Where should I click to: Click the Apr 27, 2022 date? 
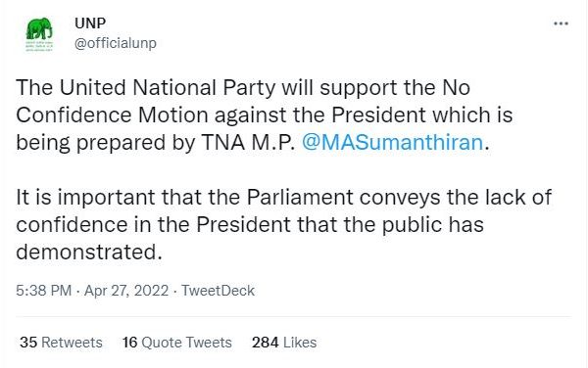126,291
